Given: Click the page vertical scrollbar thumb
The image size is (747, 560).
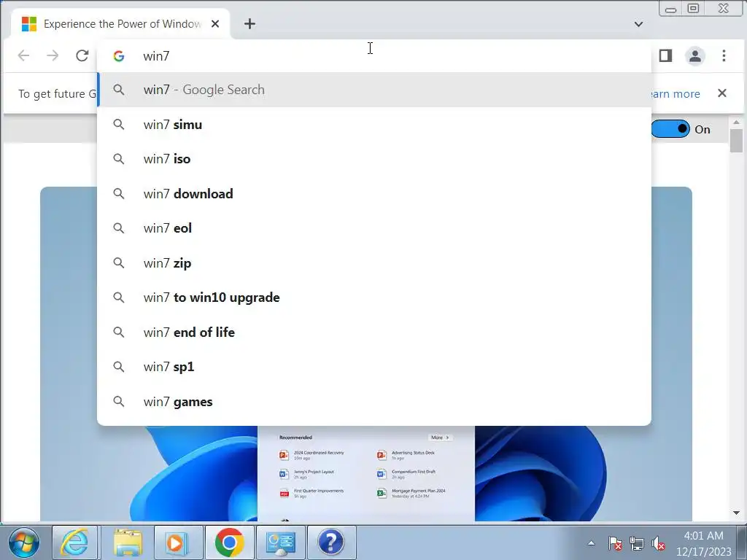Looking at the screenshot, I should (737, 141).
